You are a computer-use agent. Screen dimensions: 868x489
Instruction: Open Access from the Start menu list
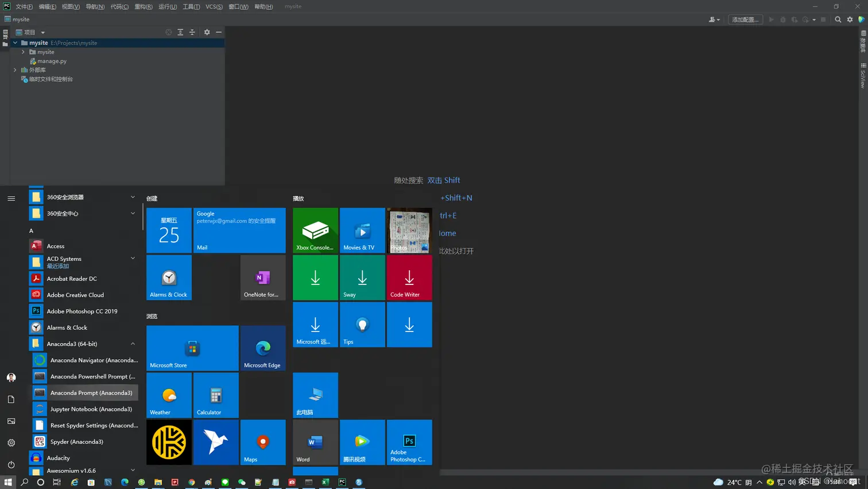83,246
